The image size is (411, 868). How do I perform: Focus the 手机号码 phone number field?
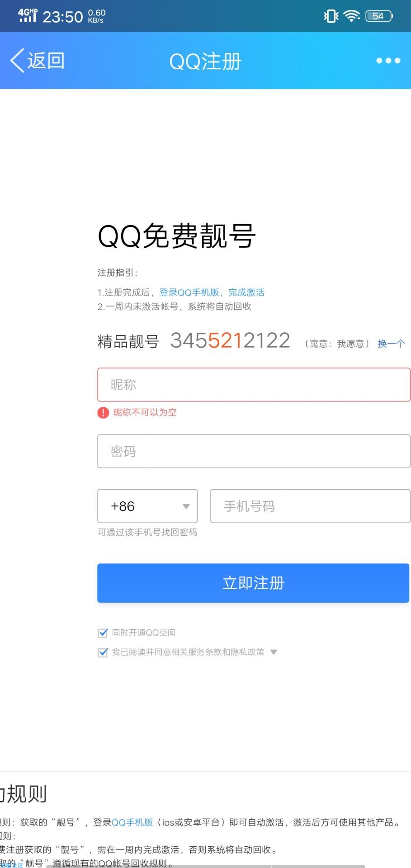pyautogui.click(x=310, y=506)
